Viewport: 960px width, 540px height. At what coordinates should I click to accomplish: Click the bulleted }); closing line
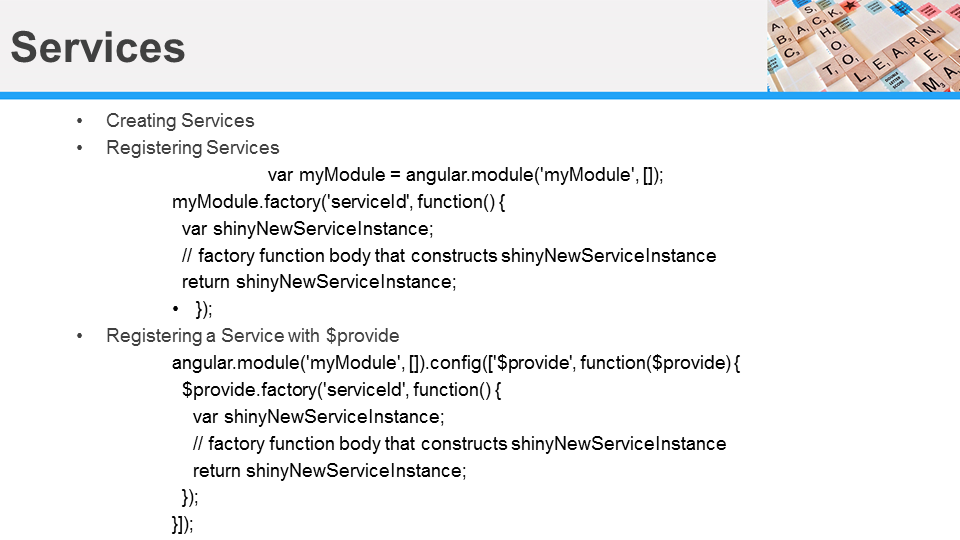coord(203,309)
